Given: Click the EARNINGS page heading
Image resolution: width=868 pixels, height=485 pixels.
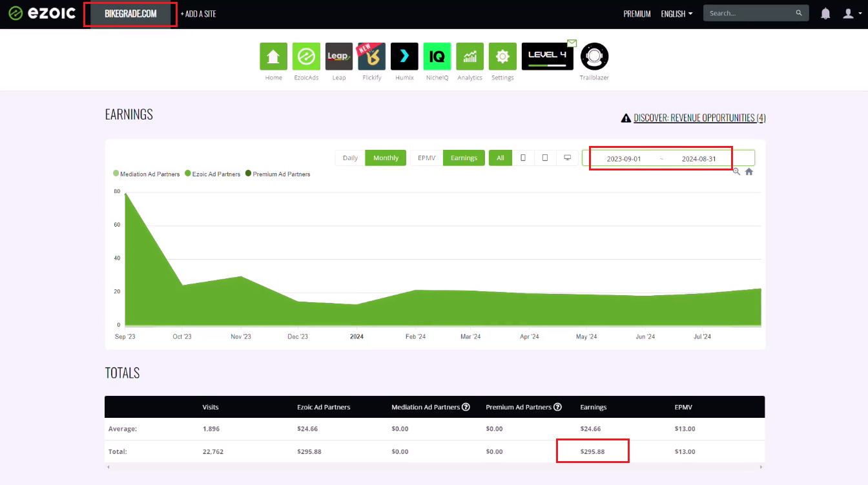Looking at the screenshot, I should coord(129,114).
